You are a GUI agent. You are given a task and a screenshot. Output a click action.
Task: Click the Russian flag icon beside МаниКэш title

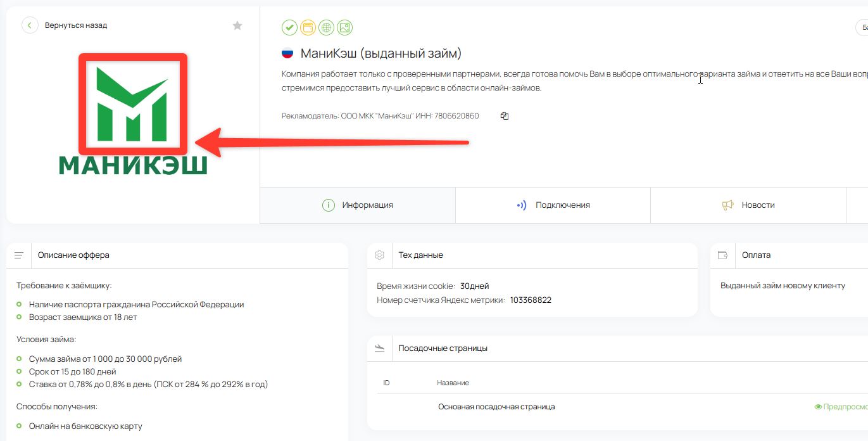287,54
